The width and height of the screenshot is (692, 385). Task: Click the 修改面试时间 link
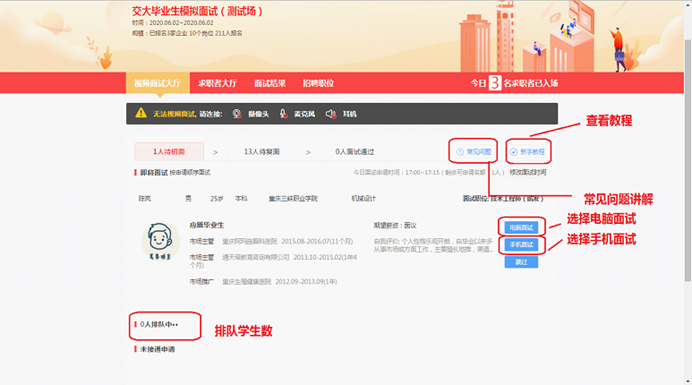528,172
